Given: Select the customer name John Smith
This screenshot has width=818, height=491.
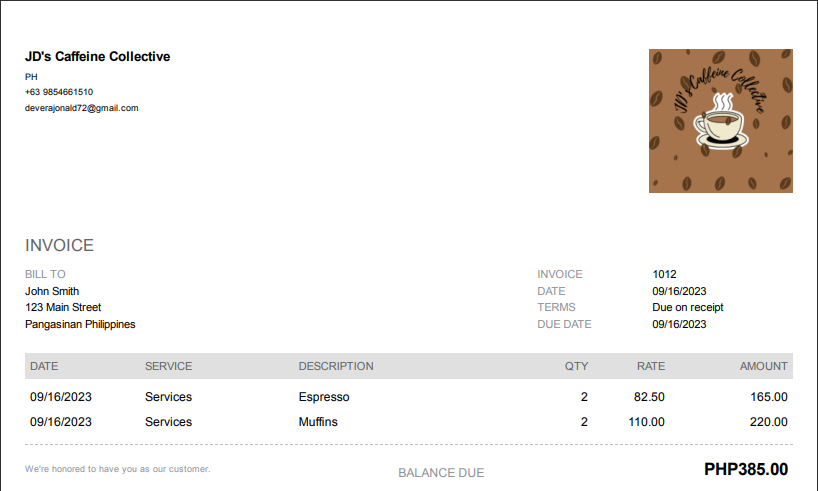Looking at the screenshot, I should click(52, 291).
